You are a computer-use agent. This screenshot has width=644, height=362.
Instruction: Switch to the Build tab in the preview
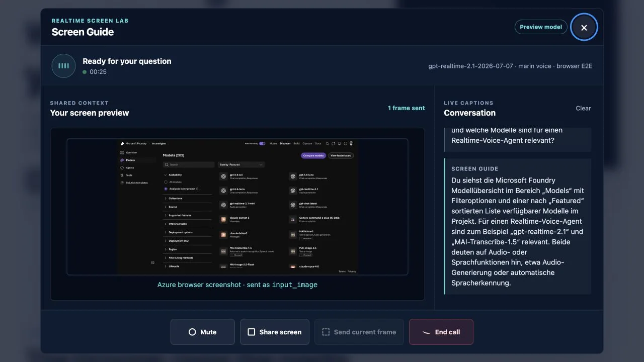(296, 144)
